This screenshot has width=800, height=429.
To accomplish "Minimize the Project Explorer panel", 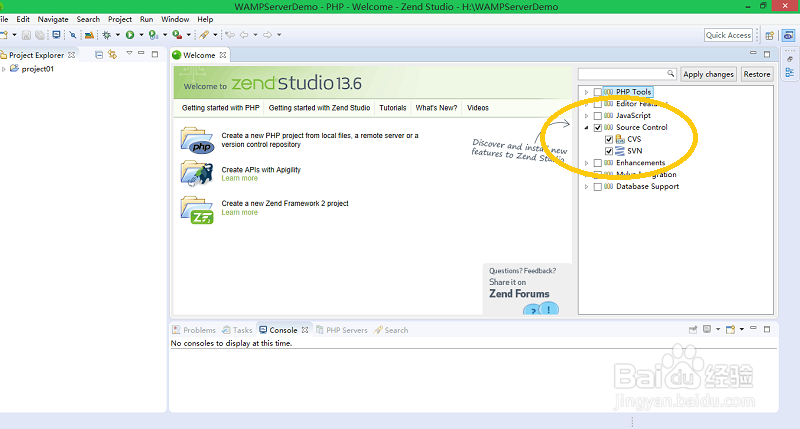I will (141, 53).
